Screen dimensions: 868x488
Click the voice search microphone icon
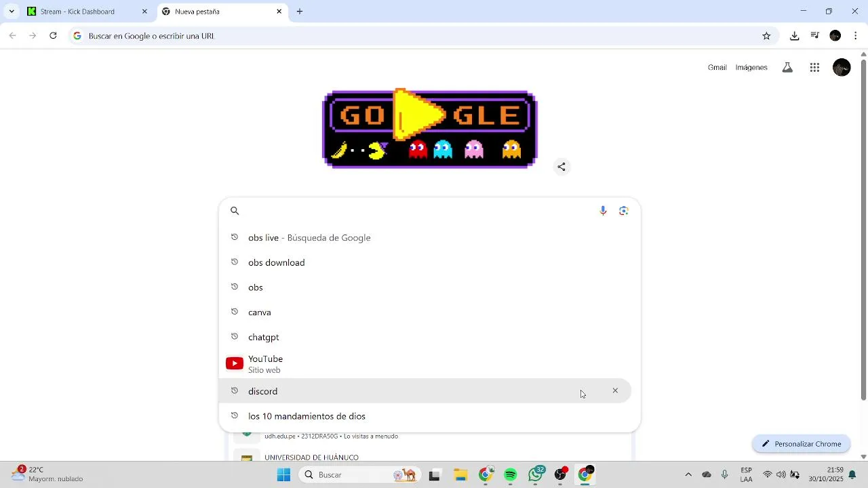pyautogui.click(x=603, y=211)
